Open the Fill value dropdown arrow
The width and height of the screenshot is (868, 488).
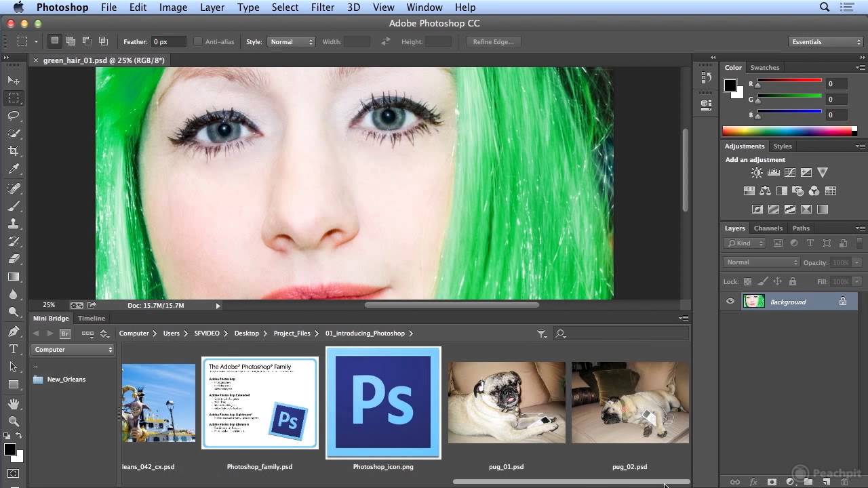[857, 281]
